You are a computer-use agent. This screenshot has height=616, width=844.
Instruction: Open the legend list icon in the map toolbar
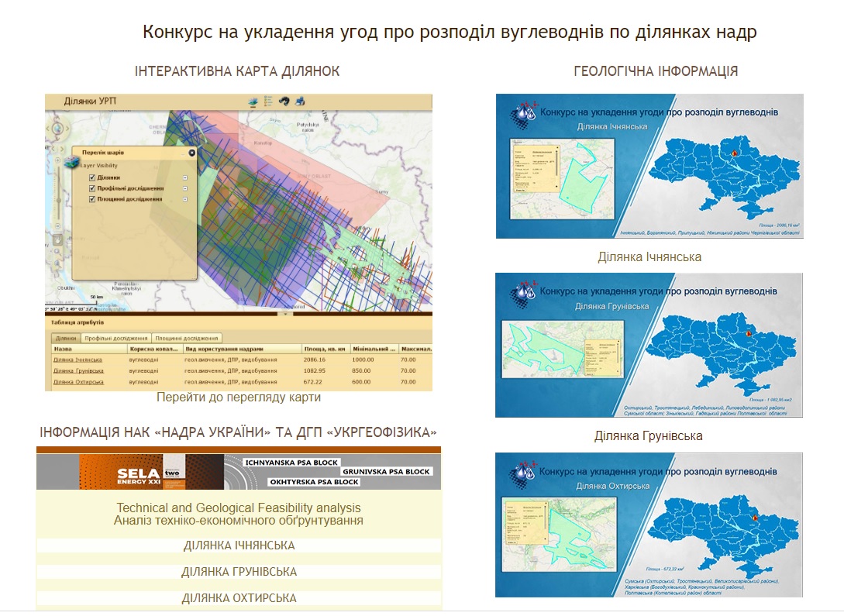268,102
